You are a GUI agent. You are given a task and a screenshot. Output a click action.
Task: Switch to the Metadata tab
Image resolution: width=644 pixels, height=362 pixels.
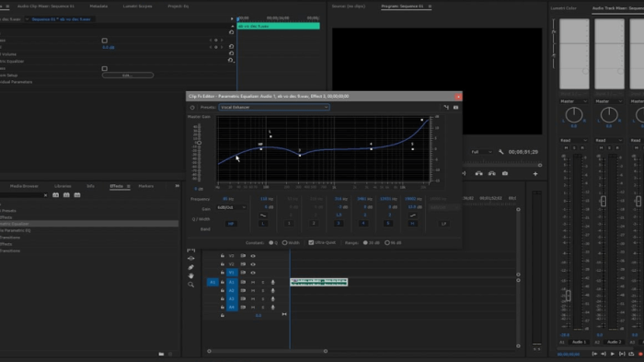tap(98, 6)
